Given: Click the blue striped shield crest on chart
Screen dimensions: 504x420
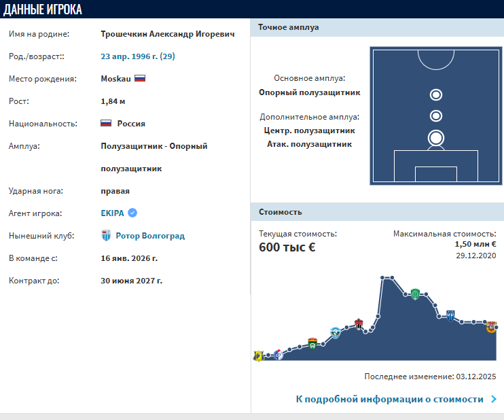Looking at the screenshot, I should pyautogui.click(x=450, y=315).
